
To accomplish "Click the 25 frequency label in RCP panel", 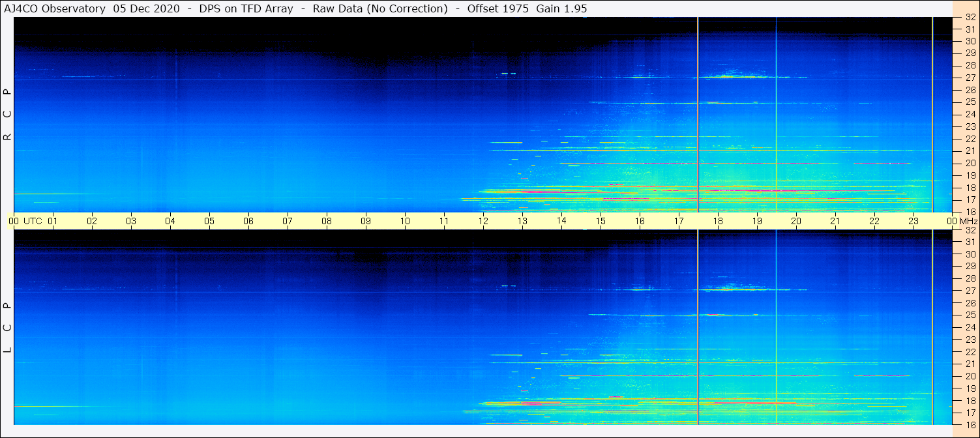I will [970, 102].
